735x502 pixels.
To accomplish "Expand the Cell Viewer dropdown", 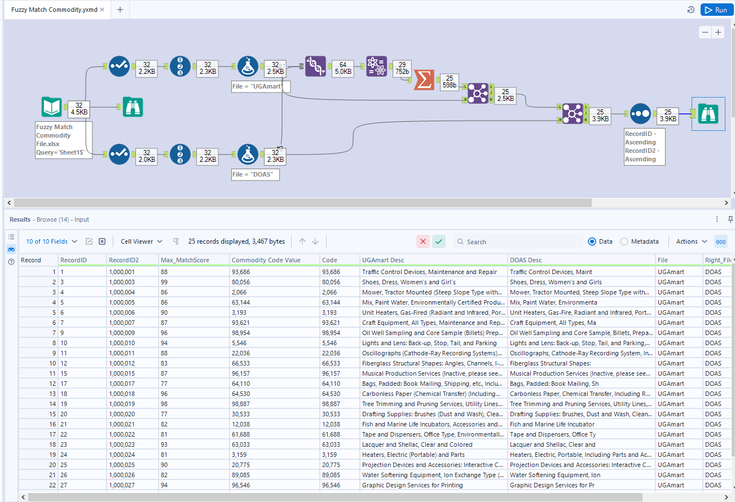I will pyautogui.click(x=139, y=241).
